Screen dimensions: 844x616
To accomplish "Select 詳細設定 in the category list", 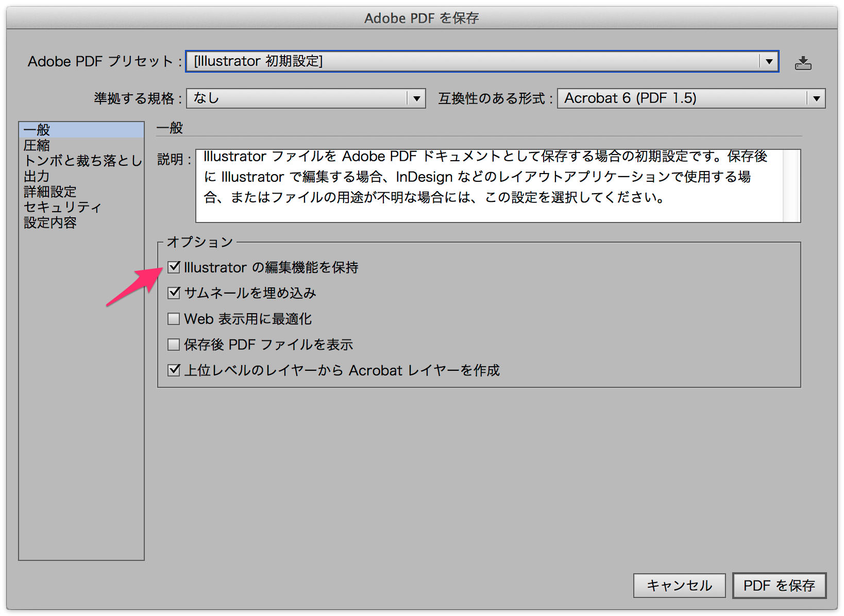I will click(x=81, y=192).
